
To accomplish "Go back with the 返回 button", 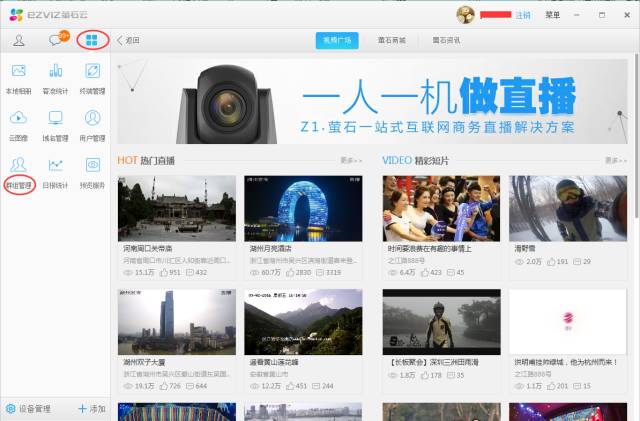I will [129, 40].
